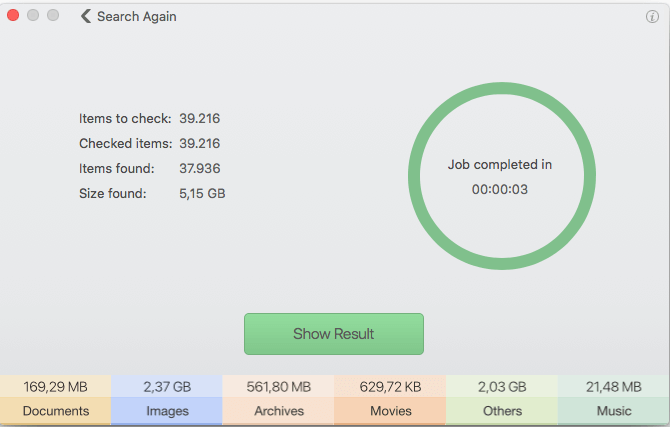670x427 pixels.
Task: Select the Images category tab
Action: click(167, 411)
